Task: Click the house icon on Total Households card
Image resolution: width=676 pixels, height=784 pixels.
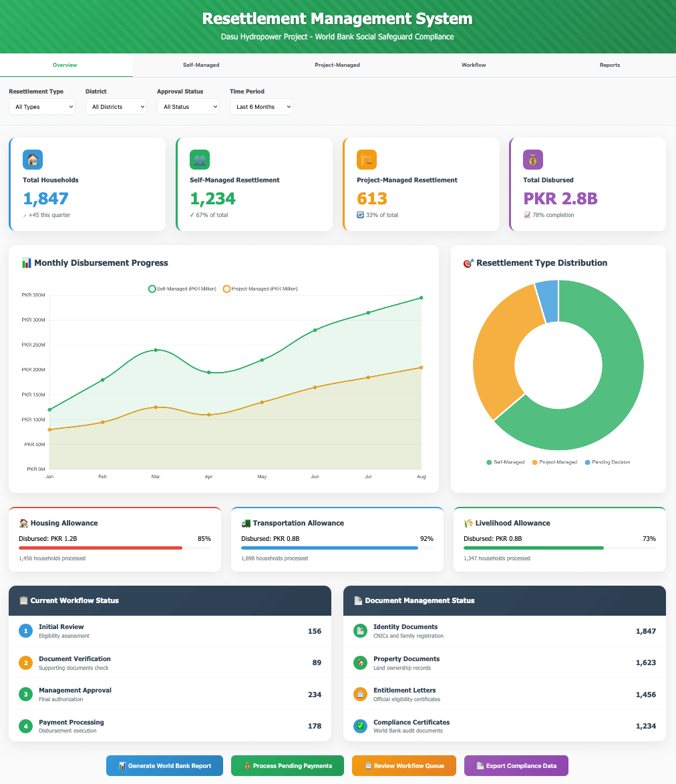Action: click(33, 160)
